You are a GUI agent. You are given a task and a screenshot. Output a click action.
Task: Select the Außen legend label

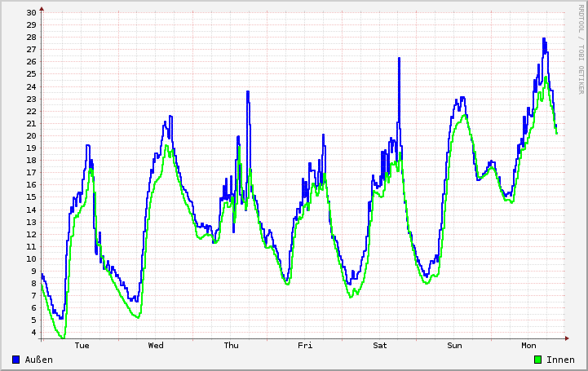[38, 360]
